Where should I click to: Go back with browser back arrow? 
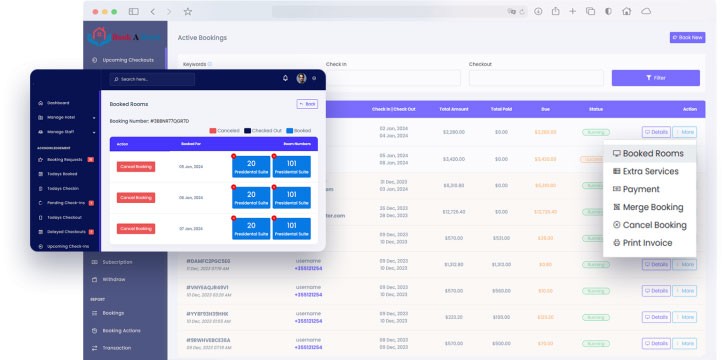point(153,12)
